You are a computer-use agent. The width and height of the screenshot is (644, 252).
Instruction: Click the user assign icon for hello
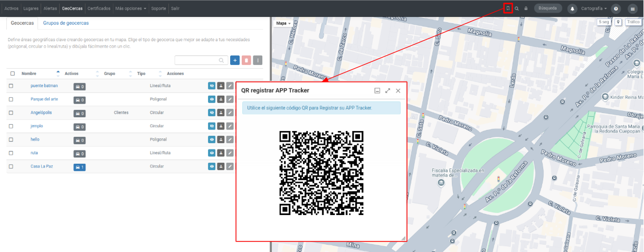coord(221,139)
